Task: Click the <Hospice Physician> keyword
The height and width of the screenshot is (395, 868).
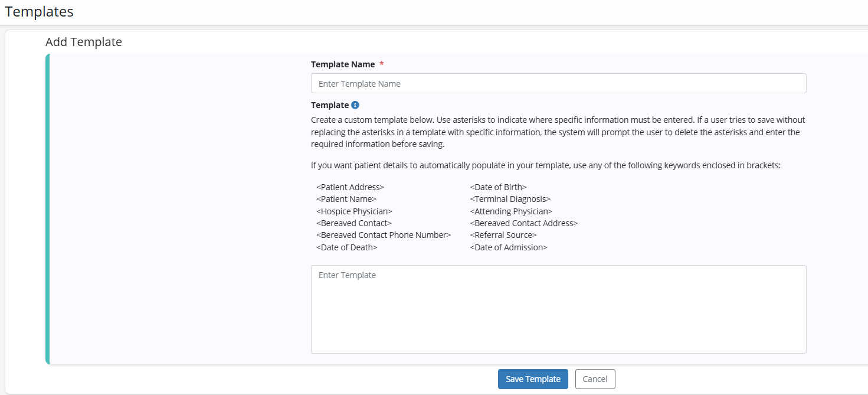Action: pyautogui.click(x=354, y=211)
